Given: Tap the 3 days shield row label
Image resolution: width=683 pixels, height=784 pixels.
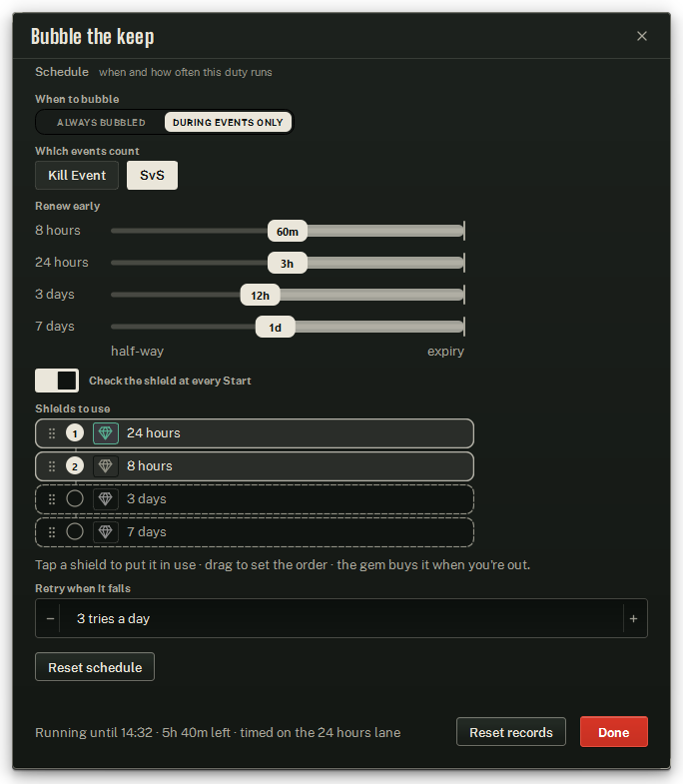Looking at the screenshot, I should pyautogui.click(x=147, y=499).
